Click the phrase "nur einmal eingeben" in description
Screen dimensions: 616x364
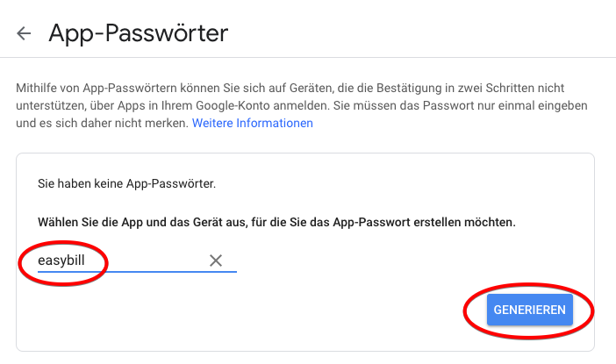[544, 106]
